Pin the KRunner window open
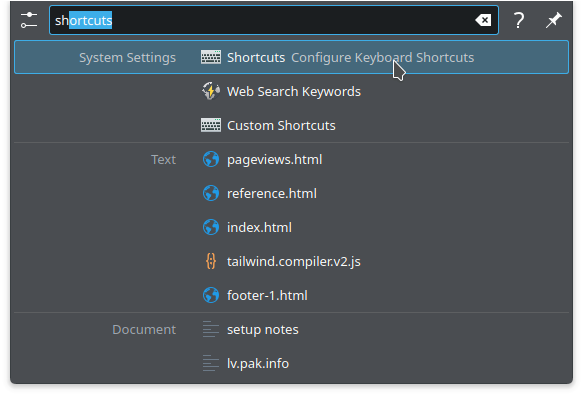This screenshot has height=394, width=583. 553,20
